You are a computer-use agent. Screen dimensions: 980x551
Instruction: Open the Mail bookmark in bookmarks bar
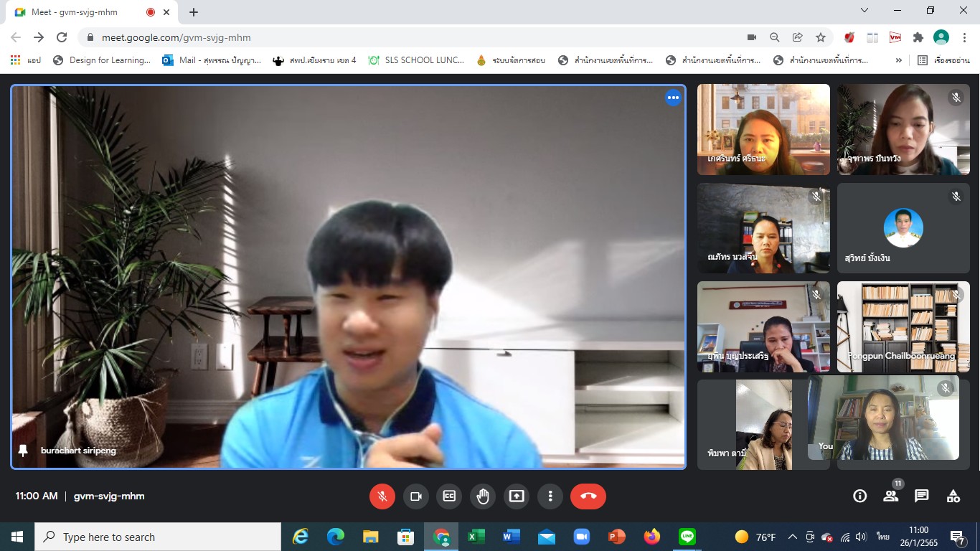coord(212,60)
